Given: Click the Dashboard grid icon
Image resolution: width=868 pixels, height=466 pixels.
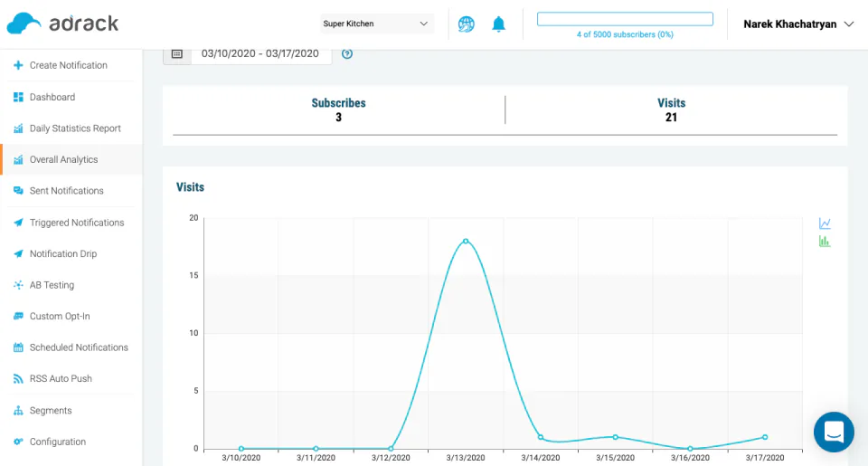Looking at the screenshot, I should [18, 97].
